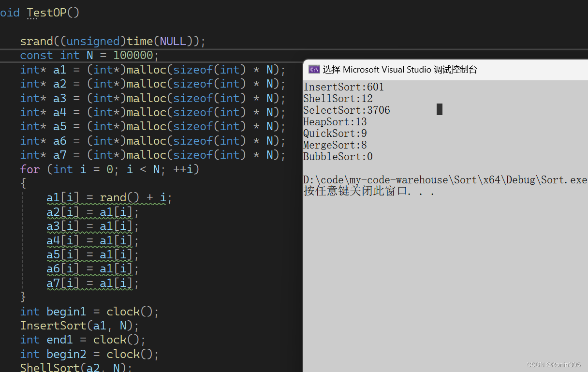Select the HeapSort:13 output line

pyautogui.click(x=335, y=122)
